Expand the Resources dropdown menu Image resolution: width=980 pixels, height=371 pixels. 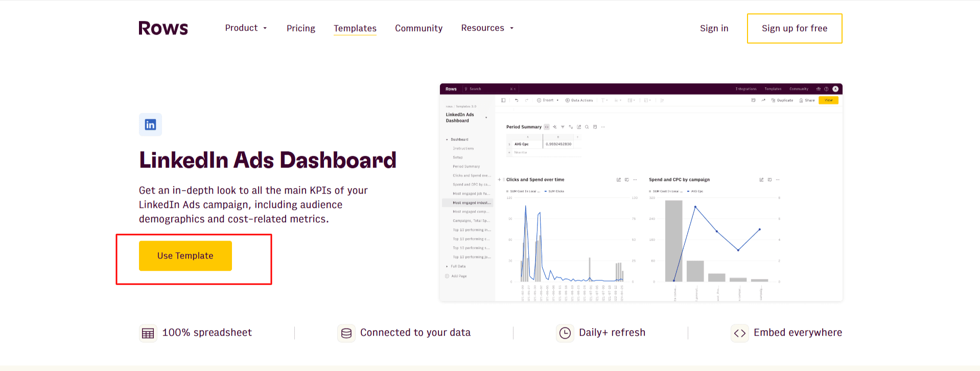[487, 28]
